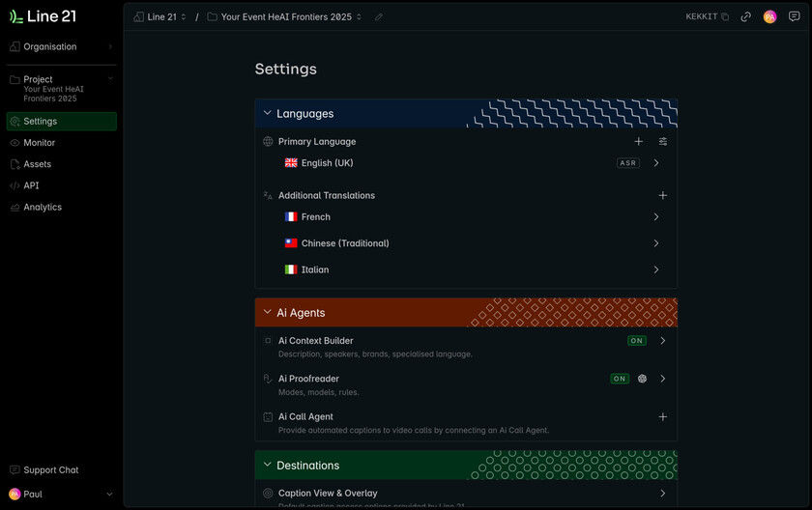This screenshot has height=510, width=812.
Task: Collapse the Languages section
Action: point(268,113)
